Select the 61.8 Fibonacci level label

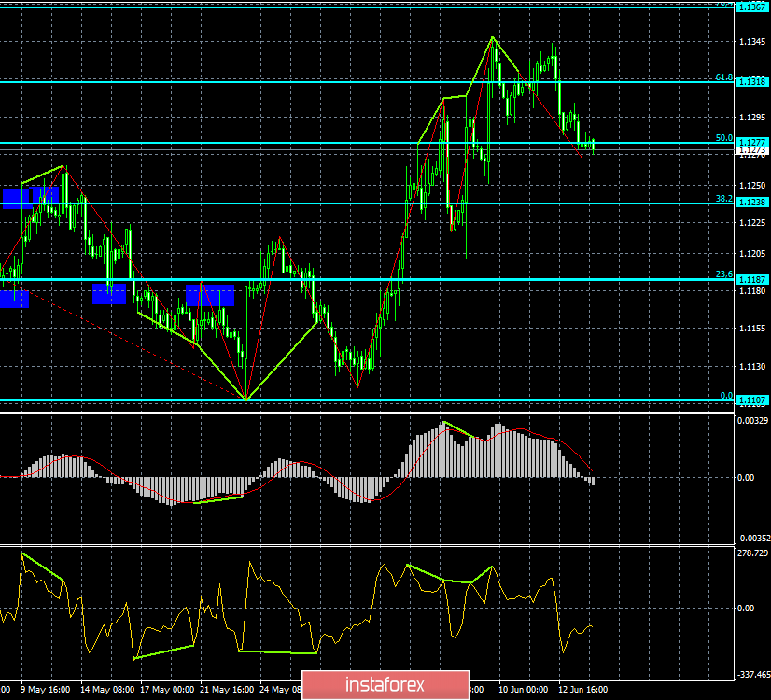tap(723, 77)
